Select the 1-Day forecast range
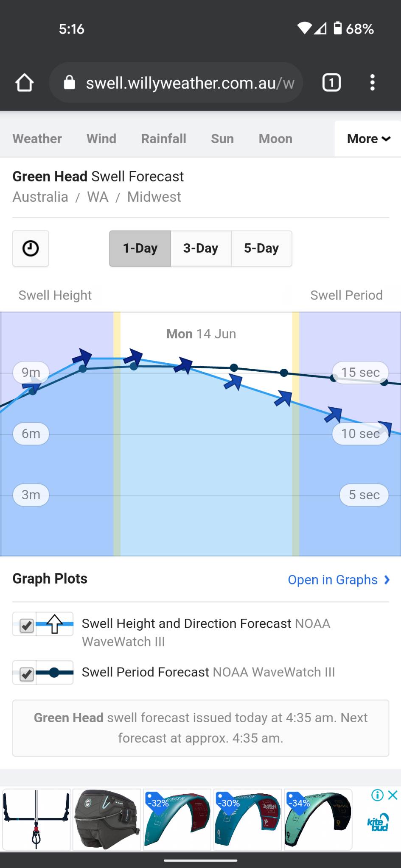This screenshot has height=868, width=401. [140, 248]
